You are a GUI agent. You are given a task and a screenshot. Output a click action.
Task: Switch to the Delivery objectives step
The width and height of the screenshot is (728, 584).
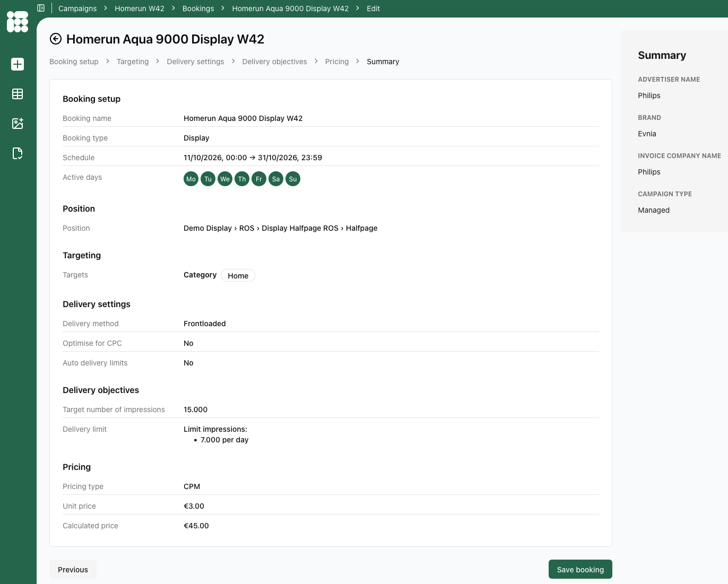pyautogui.click(x=274, y=62)
